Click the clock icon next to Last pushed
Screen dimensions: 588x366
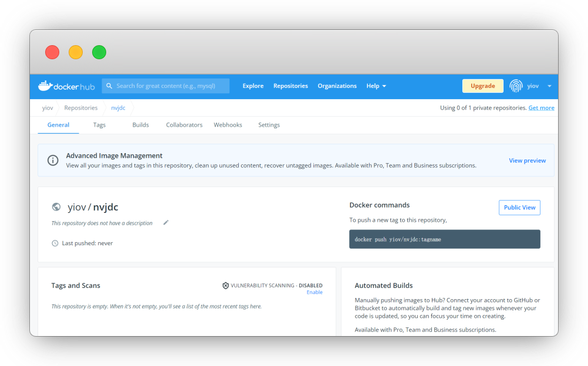point(55,243)
